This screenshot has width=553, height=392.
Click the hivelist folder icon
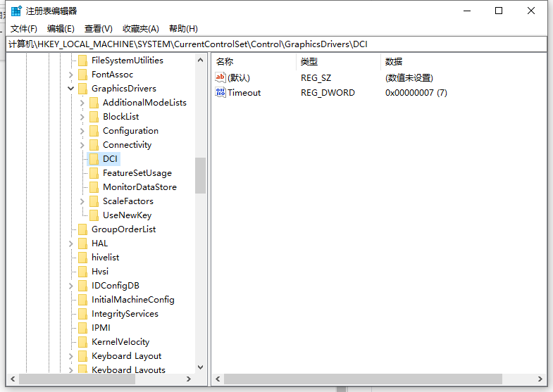tap(83, 258)
